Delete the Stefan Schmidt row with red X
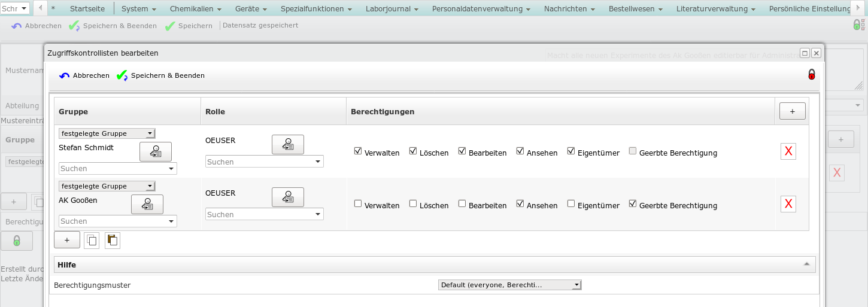The image size is (868, 307). (x=788, y=152)
